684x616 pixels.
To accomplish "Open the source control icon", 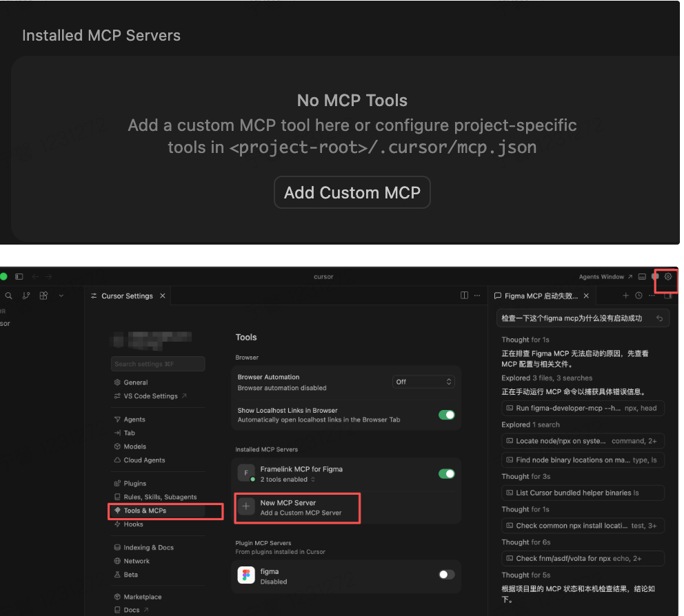I will point(26,296).
